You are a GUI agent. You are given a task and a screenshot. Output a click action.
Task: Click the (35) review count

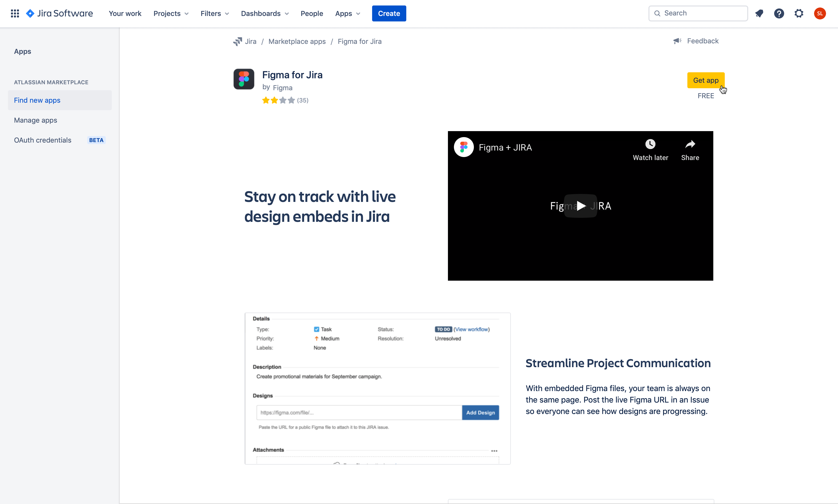point(303,100)
